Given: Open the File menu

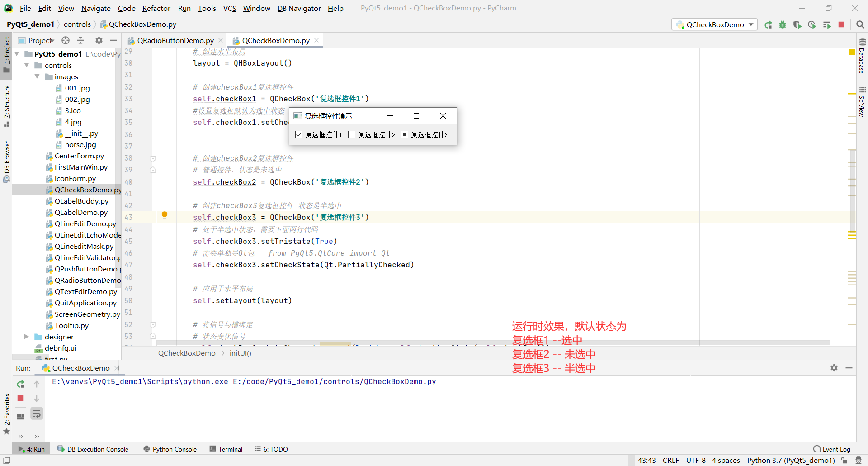Looking at the screenshot, I should click(x=25, y=8).
